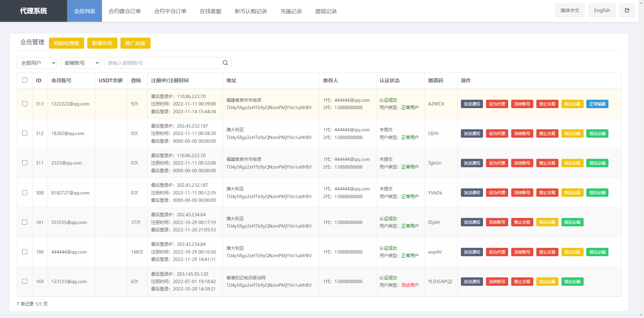Click the 168次 login count cell

[137, 252]
